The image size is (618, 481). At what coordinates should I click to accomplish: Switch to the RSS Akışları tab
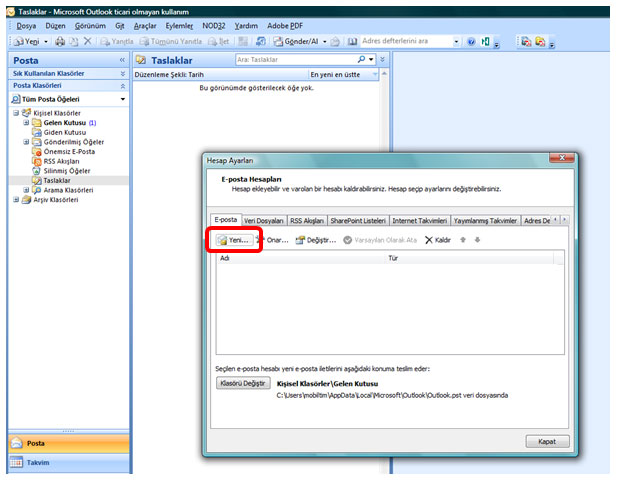[x=307, y=221]
